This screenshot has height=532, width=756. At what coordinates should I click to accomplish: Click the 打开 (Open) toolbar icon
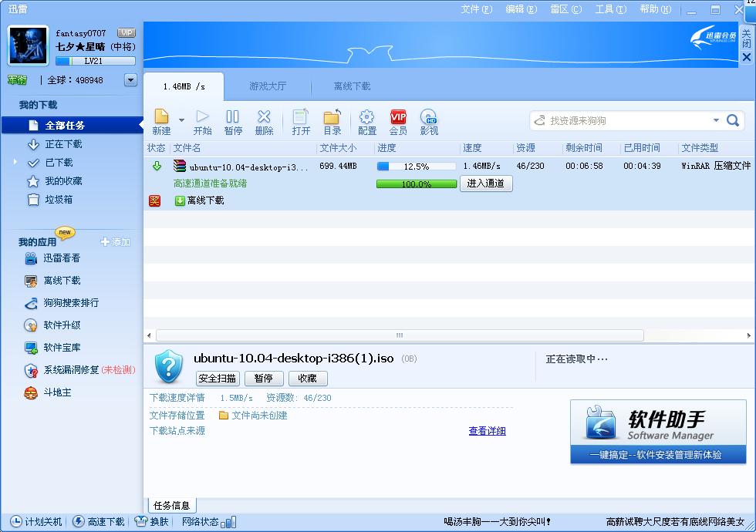pos(301,122)
